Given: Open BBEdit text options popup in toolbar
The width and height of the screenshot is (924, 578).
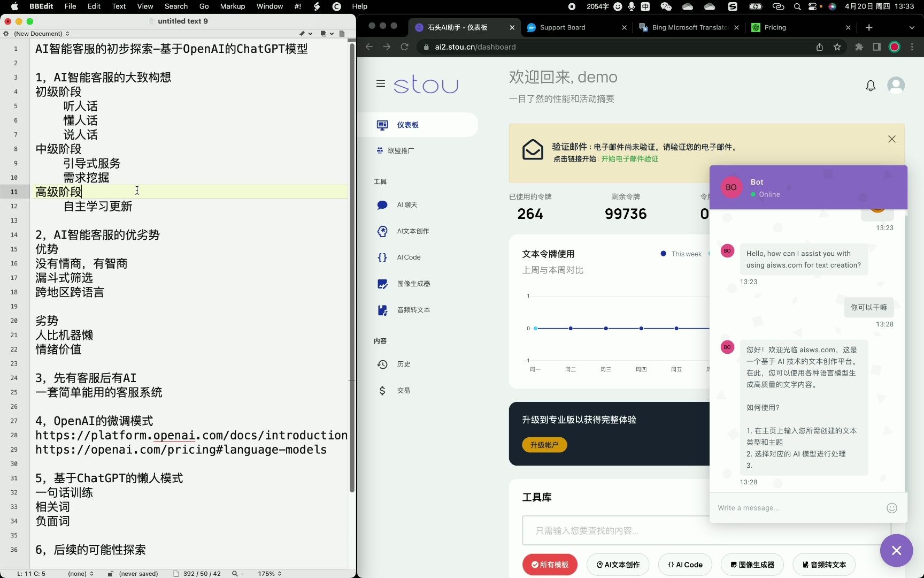Looking at the screenshot, I should pos(327,33).
